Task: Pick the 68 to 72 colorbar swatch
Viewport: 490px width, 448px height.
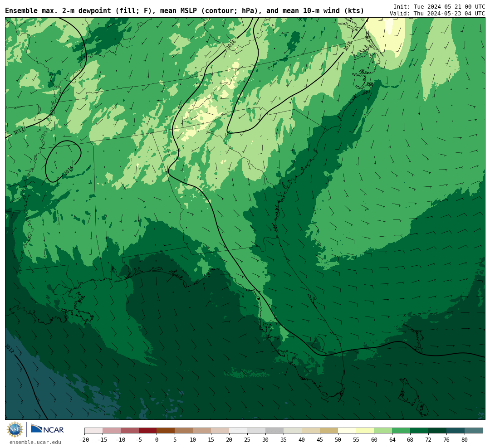Action: tap(420, 431)
